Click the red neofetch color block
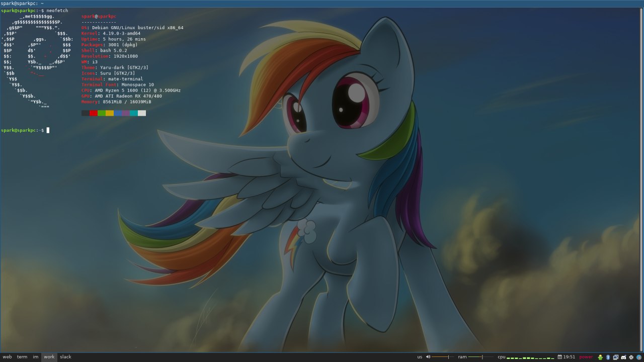Viewport: 644px width, 362px height. 94,113
